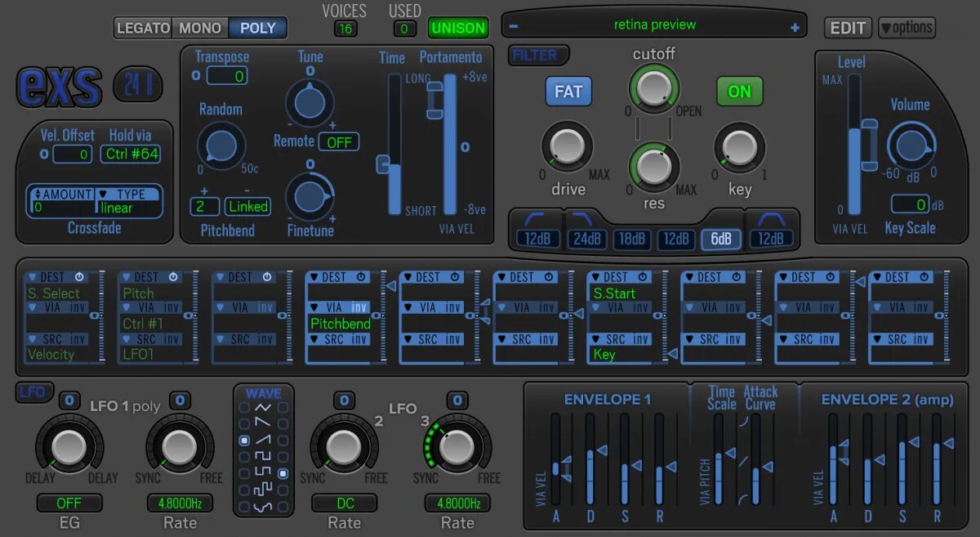Toggle inv next to VIA above Pitchbend

tap(359, 307)
